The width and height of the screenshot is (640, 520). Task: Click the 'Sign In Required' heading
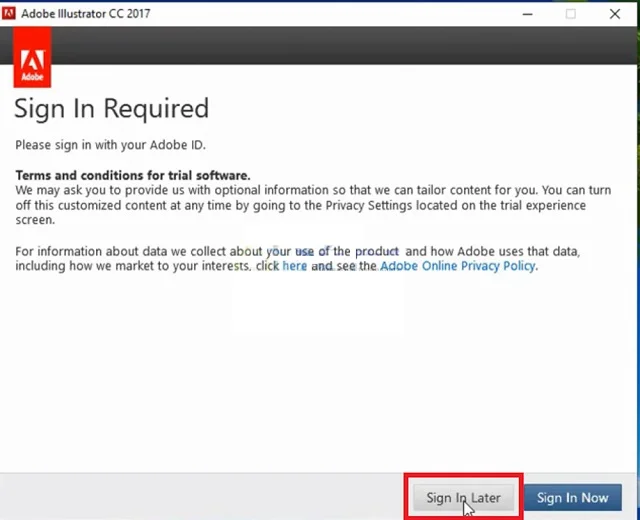point(111,109)
